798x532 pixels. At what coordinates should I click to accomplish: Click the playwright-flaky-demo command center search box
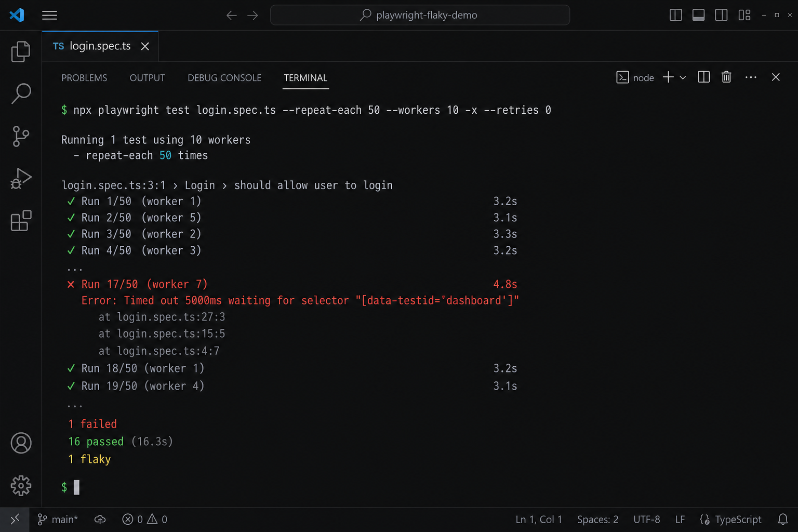tap(420, 15)
